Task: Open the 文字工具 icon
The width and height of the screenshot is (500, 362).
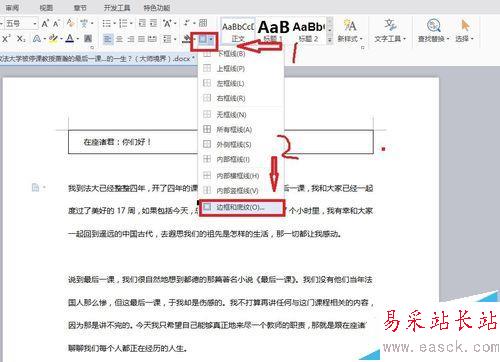Action: pos(390,25)
